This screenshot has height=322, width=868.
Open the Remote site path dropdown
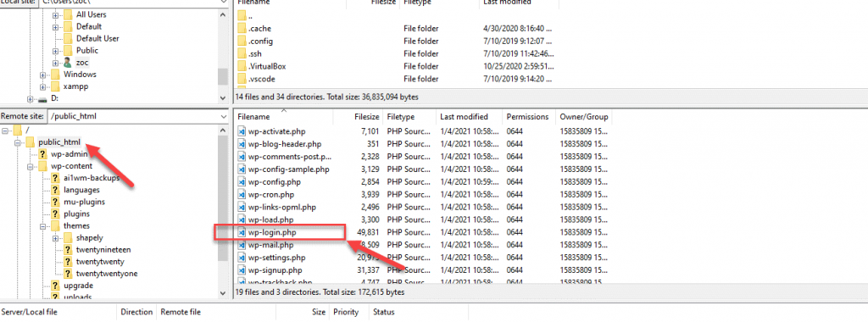[223, 117]
